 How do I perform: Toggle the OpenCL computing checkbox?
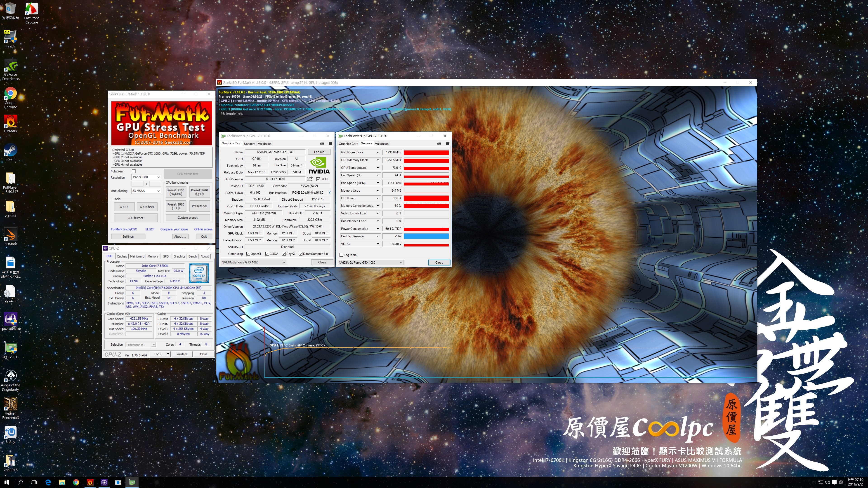tap(248, 253)
